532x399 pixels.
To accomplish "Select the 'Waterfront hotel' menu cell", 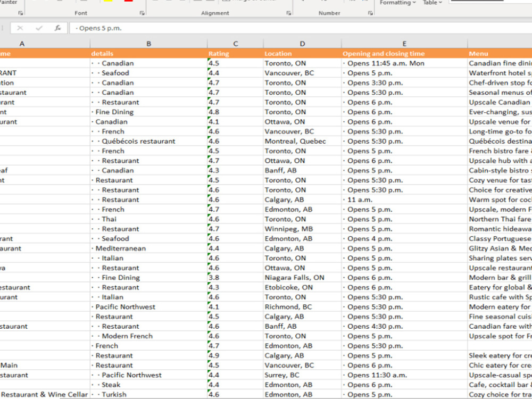I will [x=500, y=73].
